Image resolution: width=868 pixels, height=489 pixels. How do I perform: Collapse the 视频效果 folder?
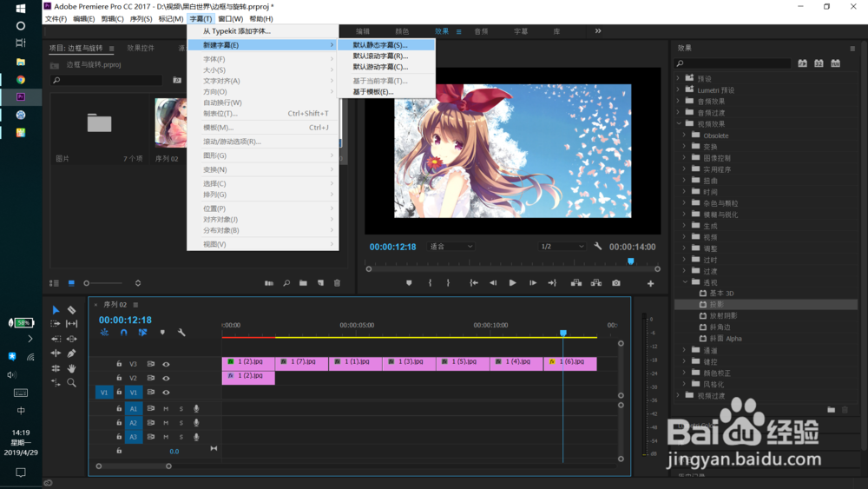pyautogui.click(x=678, y=124)
